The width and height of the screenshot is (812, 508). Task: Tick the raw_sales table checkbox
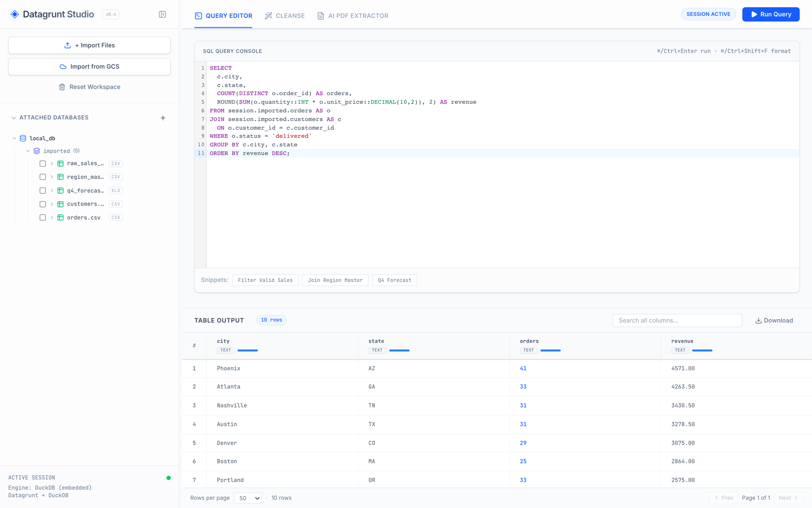tap(43, 164)
